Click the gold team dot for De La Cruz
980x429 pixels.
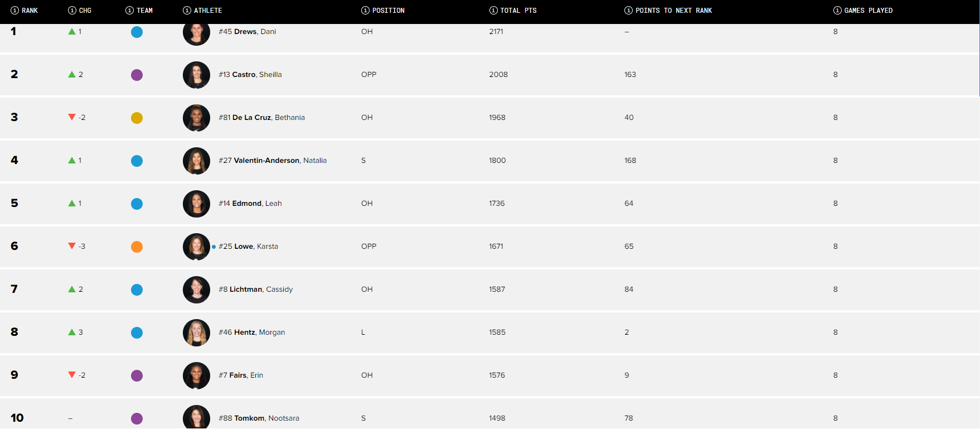pos(137,118)
